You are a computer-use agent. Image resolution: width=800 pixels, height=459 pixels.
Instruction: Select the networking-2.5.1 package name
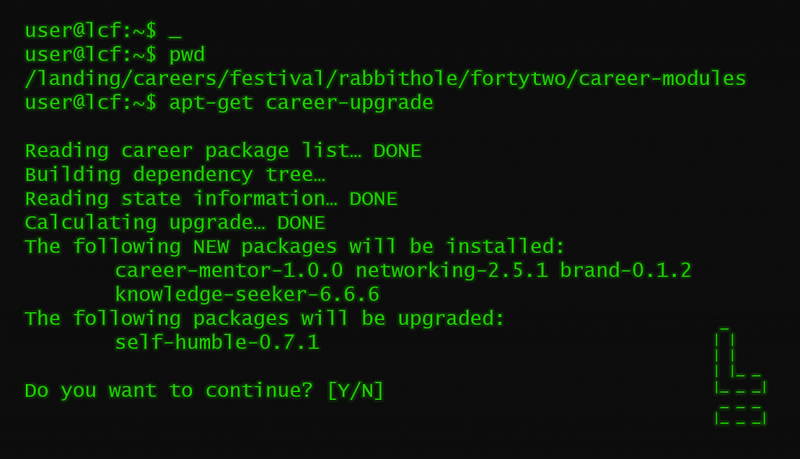(452, 271)
